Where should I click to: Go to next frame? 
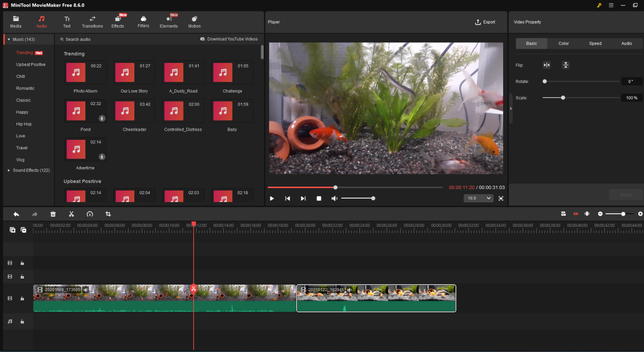(303, 199)
